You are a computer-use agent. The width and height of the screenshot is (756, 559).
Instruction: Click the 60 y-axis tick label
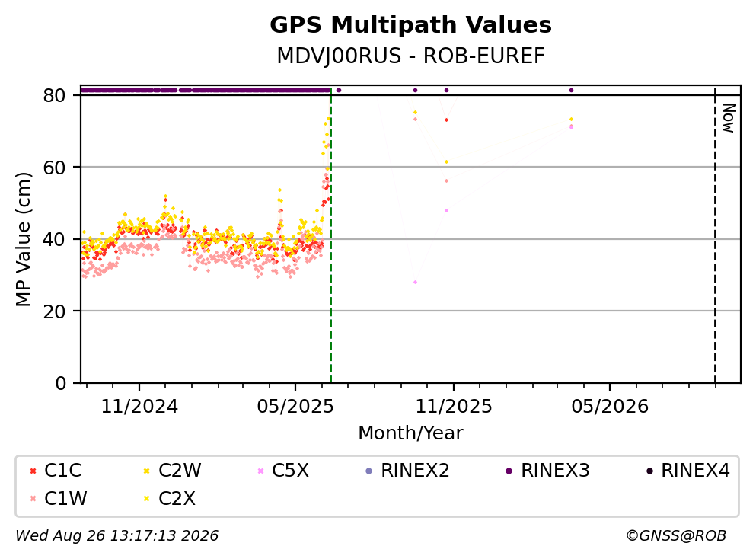55,168
